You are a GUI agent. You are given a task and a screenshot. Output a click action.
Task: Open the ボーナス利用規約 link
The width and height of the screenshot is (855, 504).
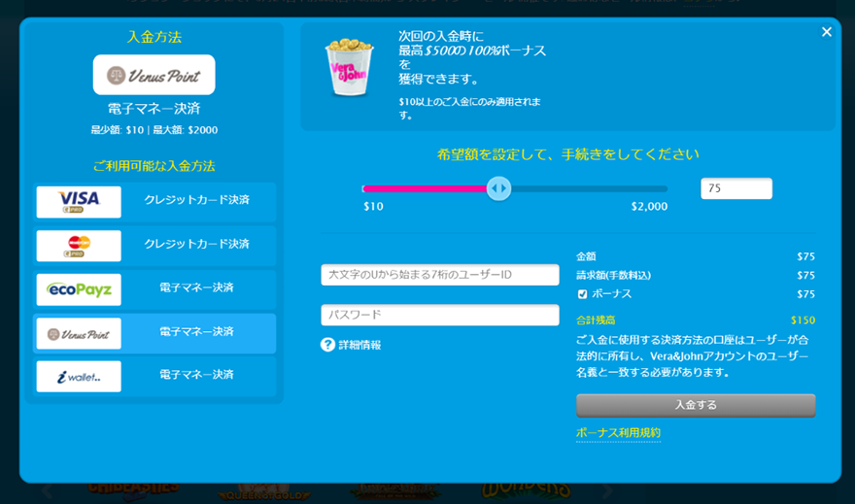pyautogui.click(x=618, y=433)
